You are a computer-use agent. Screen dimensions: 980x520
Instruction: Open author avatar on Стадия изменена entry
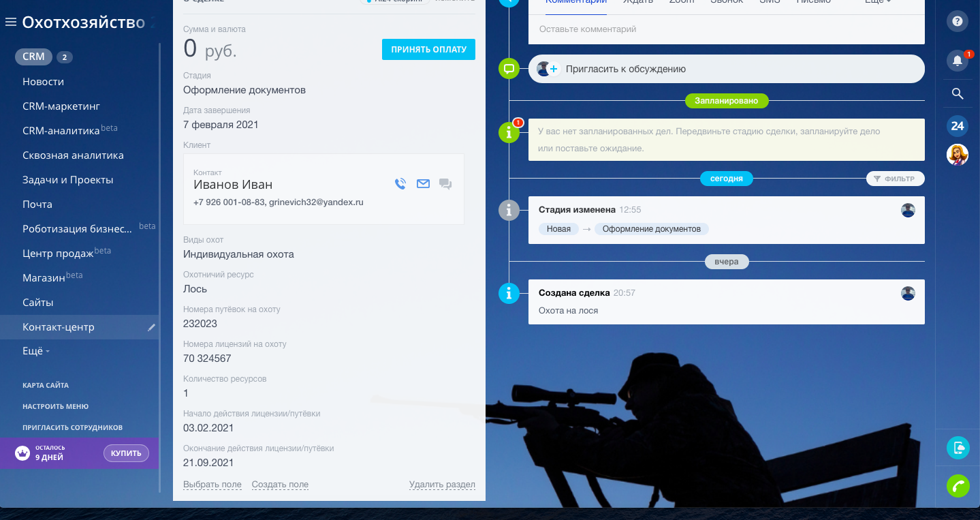click(908, 210)
